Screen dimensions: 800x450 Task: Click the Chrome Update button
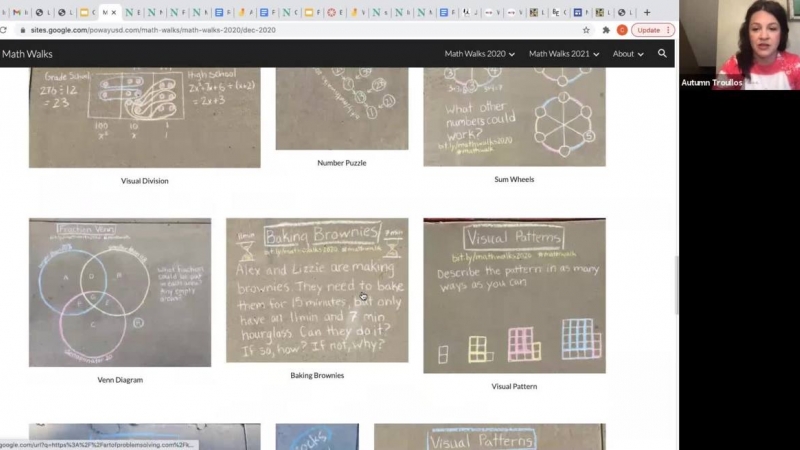652,30
